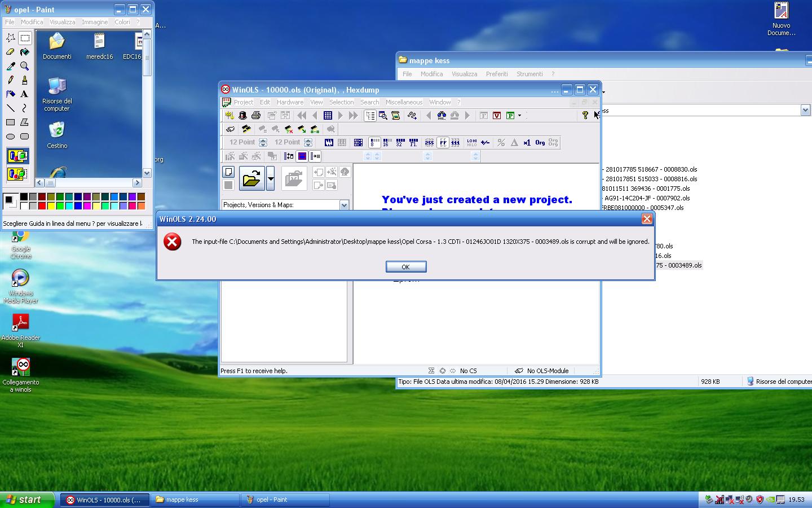The width and height of the screenshot is (812, 508).
Task: Close the WinOLS 2.24.00 error dialog
Action: pyautogui.click(x=647, y=219)
